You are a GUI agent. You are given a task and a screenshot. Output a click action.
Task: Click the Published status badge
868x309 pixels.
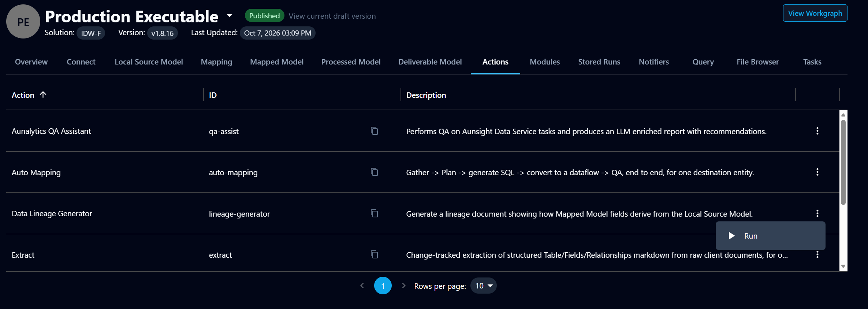click(264, 16)
